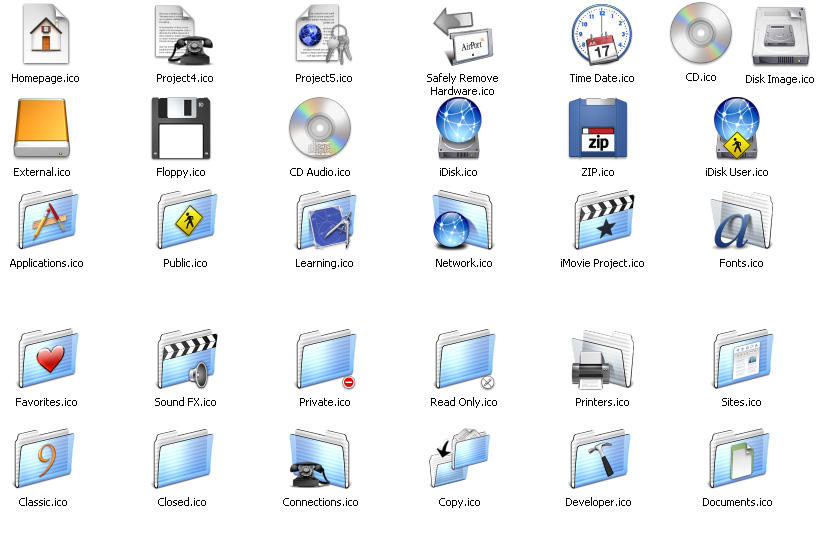The image size is (835, 541).
Task: Click the "External.ico" file name
Action: pyautogui.click(x=42, y=172)
